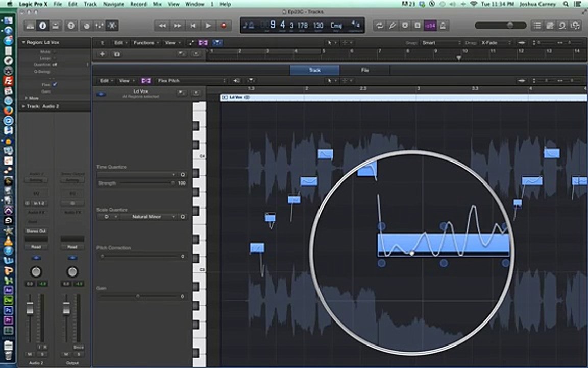The width and height of the screenshot is (588, 368).
Task: Open the Functions menu in Tracks toolbar
Action: click(x=146, y=43)
